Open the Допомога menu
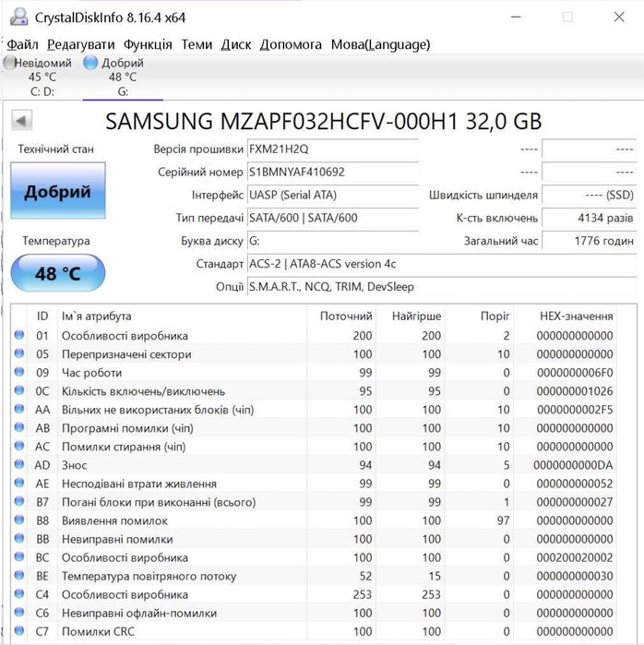This screenshot has width=644, height=645. [291, 44]
